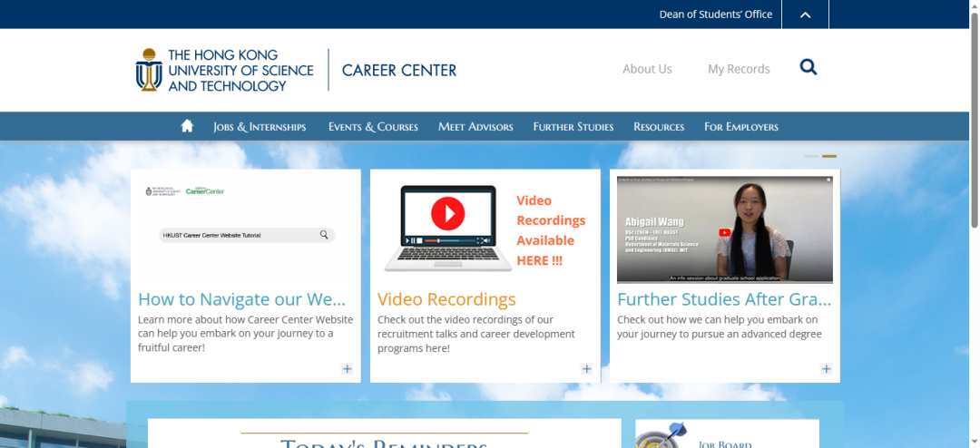This screenshot has width=980, height=448.
Task: Click the Video Recordings Available HERE text
Action: [x=551, y=230]
